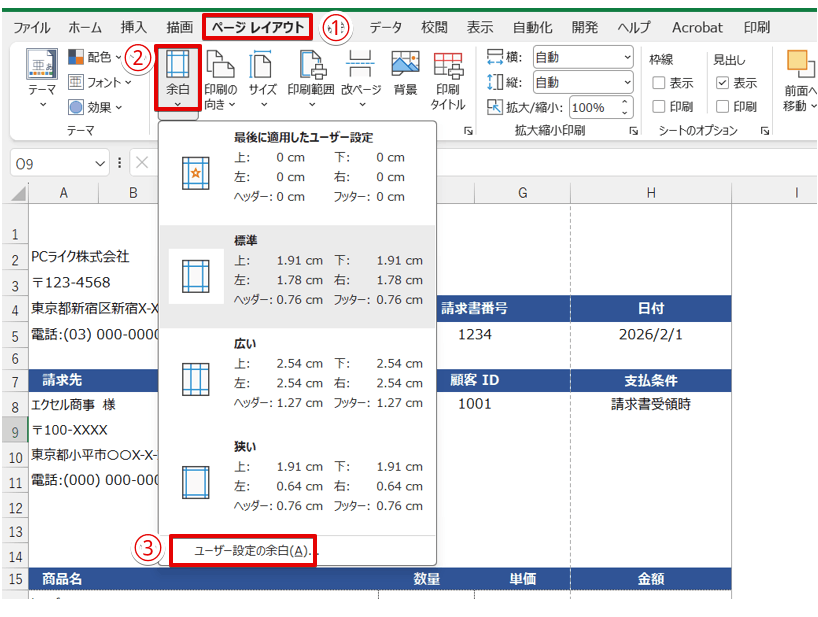
Task: Open the 挿入 ribbon tab
Action: click(133, 27)
